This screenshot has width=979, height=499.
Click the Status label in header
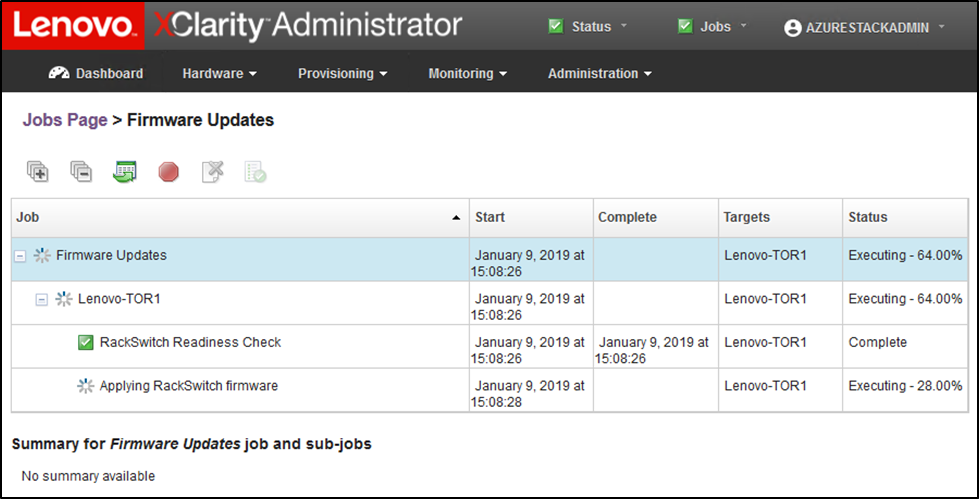pos(591,27)
